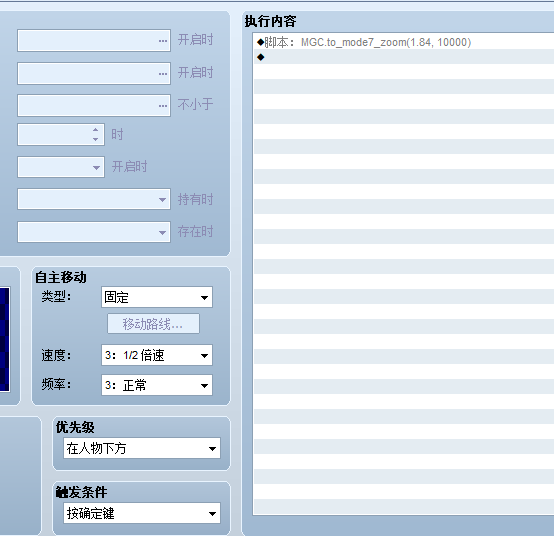
Task: Open the 持有时 item dropdown
Action: coord(94,199)
